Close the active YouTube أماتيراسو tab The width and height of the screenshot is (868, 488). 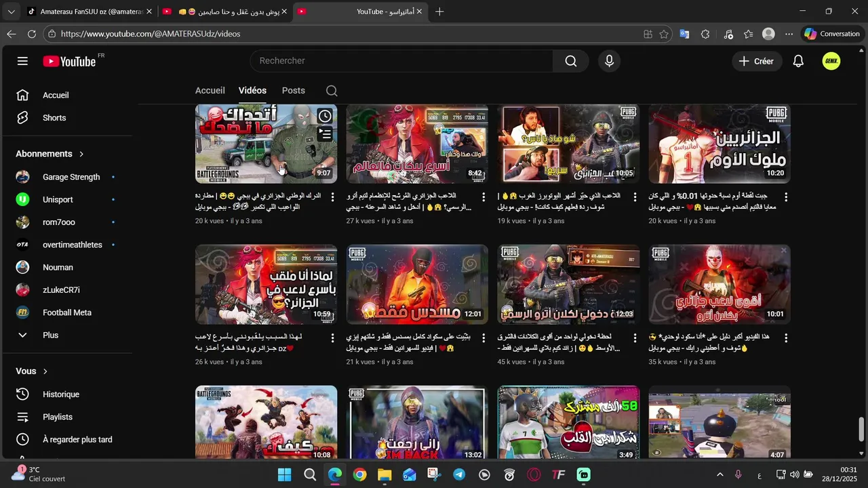(x=420, y=12)
